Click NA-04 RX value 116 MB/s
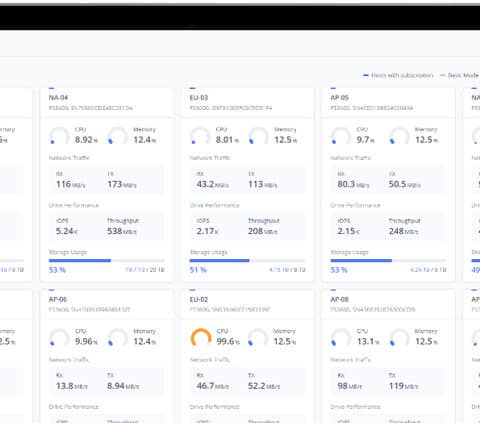The height and width of the screenshot is (423, 480). click(x=71, y=184)
